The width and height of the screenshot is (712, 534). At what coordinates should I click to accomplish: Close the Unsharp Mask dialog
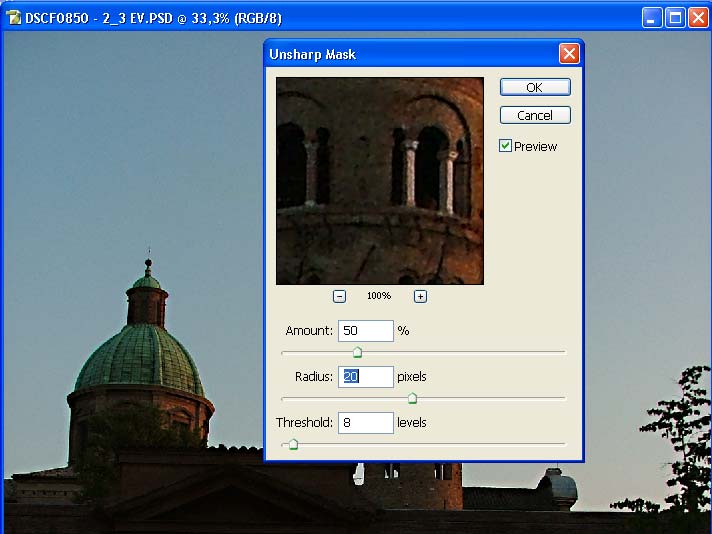click(569, 54)
